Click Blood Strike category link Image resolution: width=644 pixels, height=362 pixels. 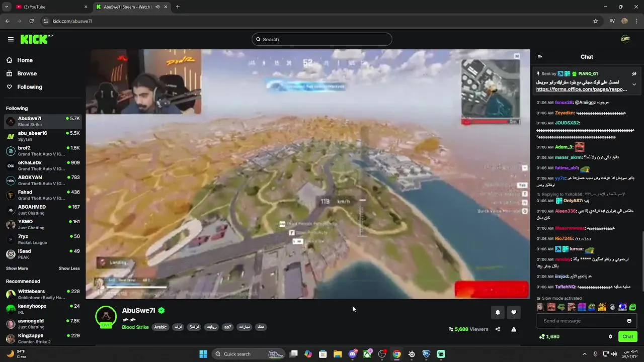pos(135,327)
